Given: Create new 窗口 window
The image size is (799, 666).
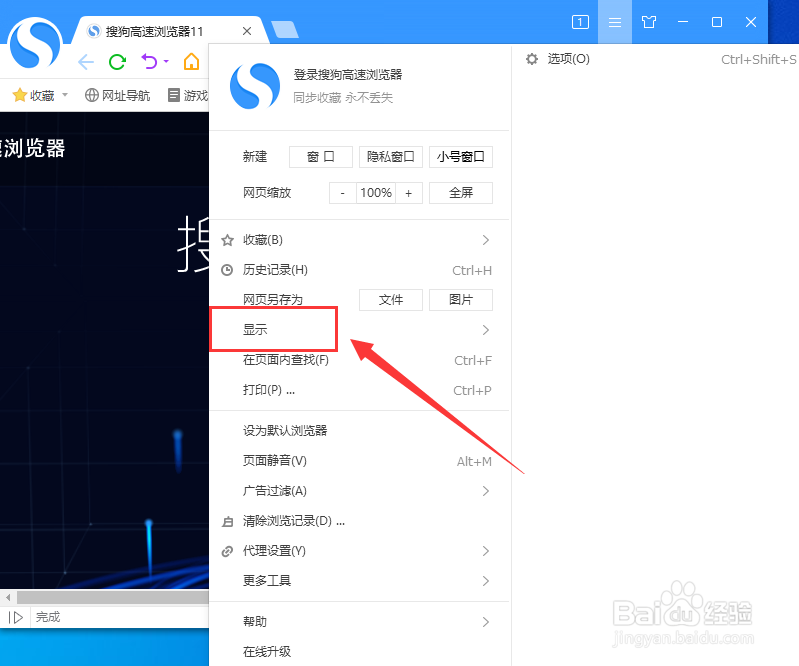Looking at the screenshot, I should [x=321, y=156].
